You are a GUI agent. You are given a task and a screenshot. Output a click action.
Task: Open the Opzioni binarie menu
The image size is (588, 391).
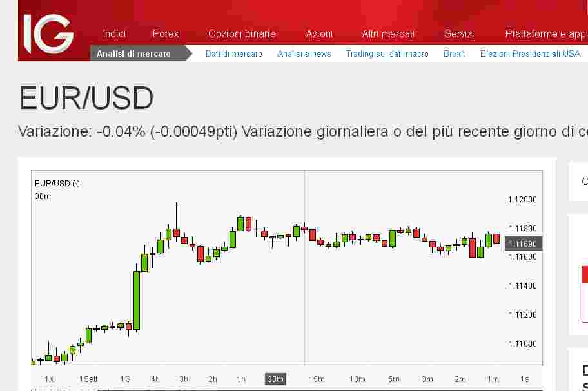[242, 33]
